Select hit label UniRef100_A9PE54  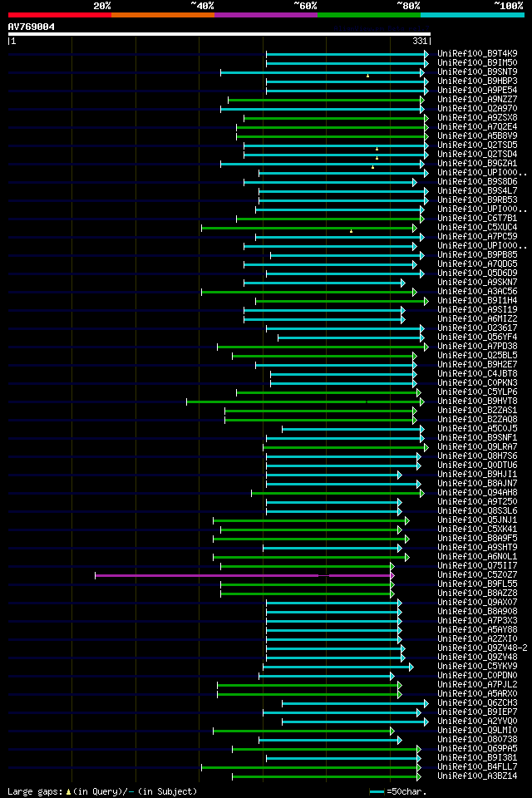(x=477, y=90)
